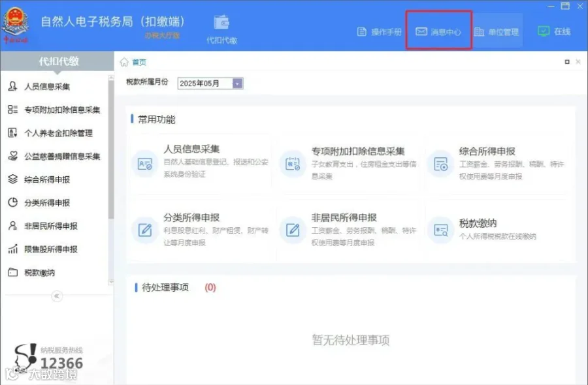Close the inner 首页 tab panel

pos(578,62)
